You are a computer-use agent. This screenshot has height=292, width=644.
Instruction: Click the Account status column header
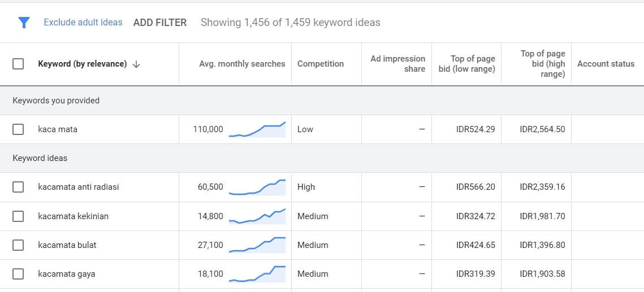point(606,64)
